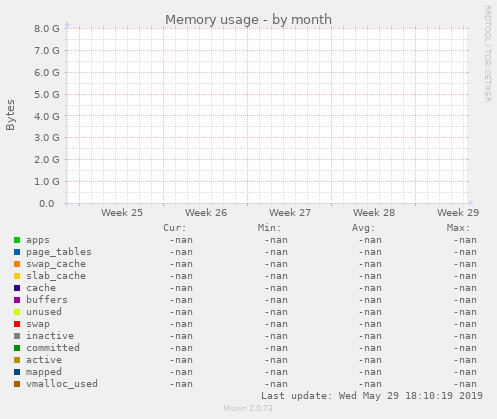The image size is (497, 419).
Task: Select the 'active' legend label
Action: pos(44,360)
